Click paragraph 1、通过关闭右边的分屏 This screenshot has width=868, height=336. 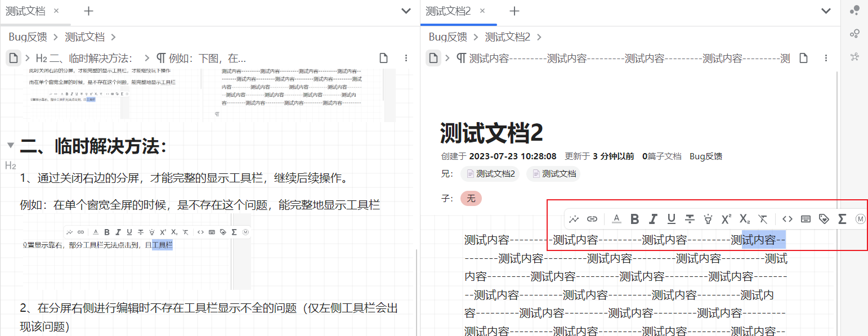tap(186, 178)
